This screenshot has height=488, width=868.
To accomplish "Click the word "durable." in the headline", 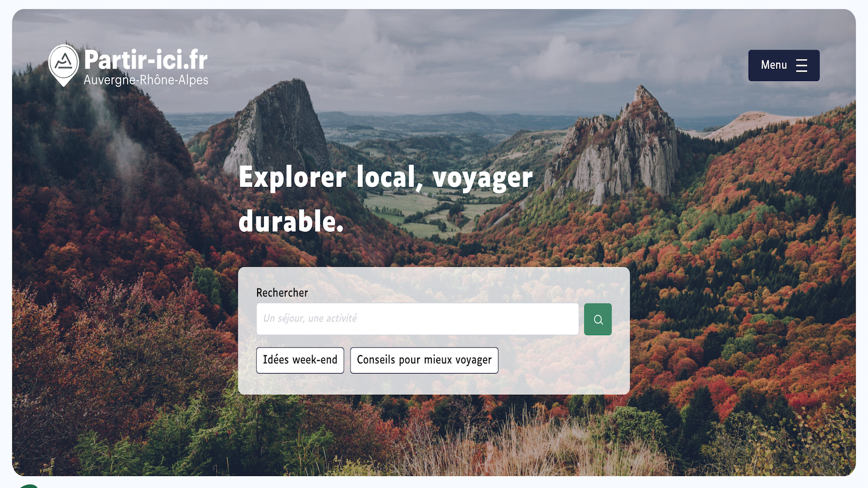I will (x=291, y=221).
